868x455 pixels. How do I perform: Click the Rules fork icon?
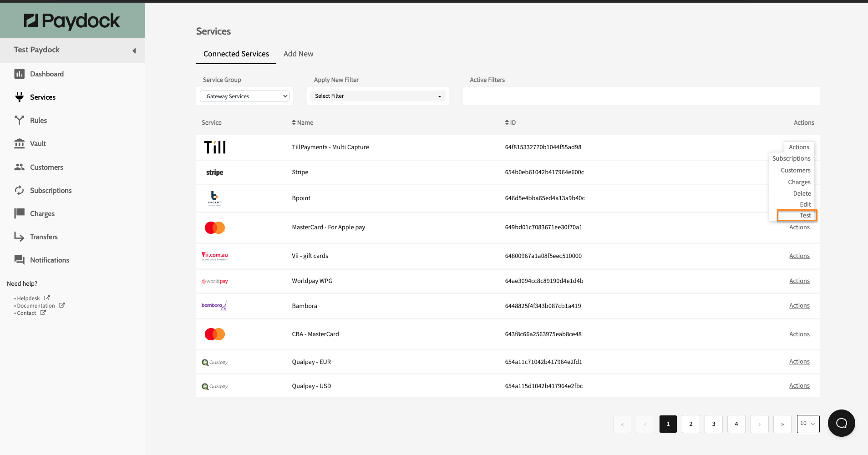coord(19,120)
